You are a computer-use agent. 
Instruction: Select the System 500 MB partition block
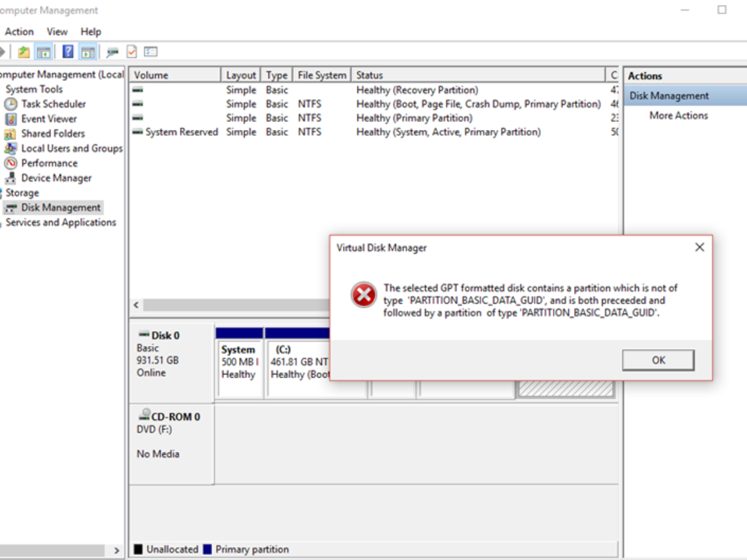coord(239,363)
